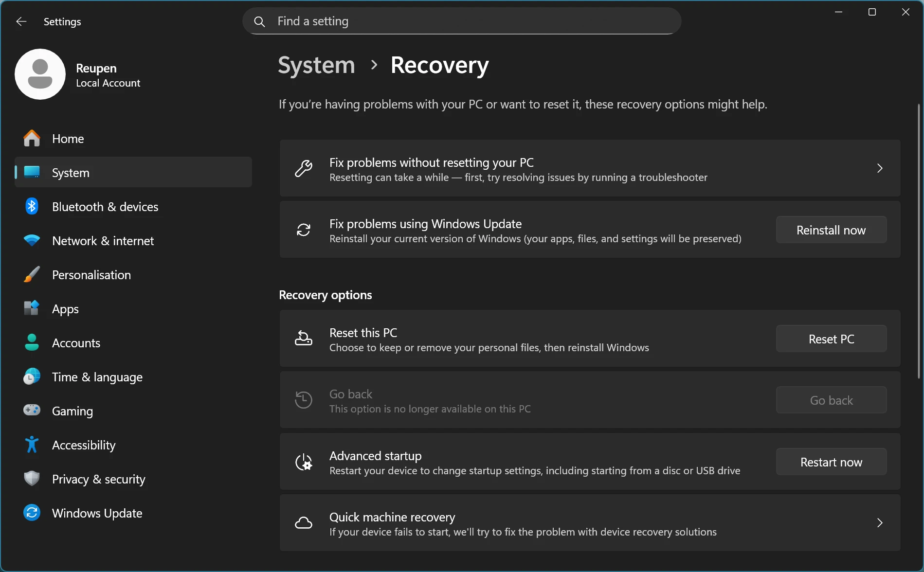Click the Home icon in sidebar
Image resolution: width=924 pixels, height=572 pixels.
[32, 138]
